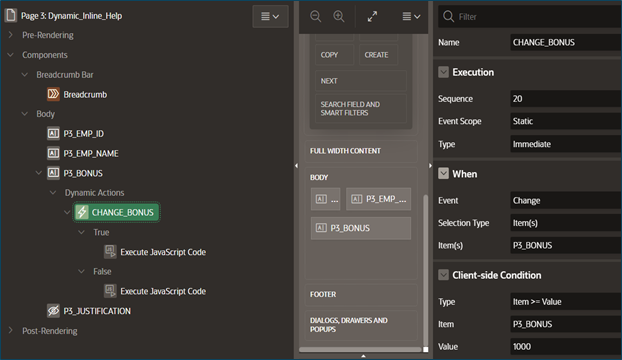
Task: Open the Execution Type Immediate dropdown
Action: pyautogui.click(x=566, y=144)
